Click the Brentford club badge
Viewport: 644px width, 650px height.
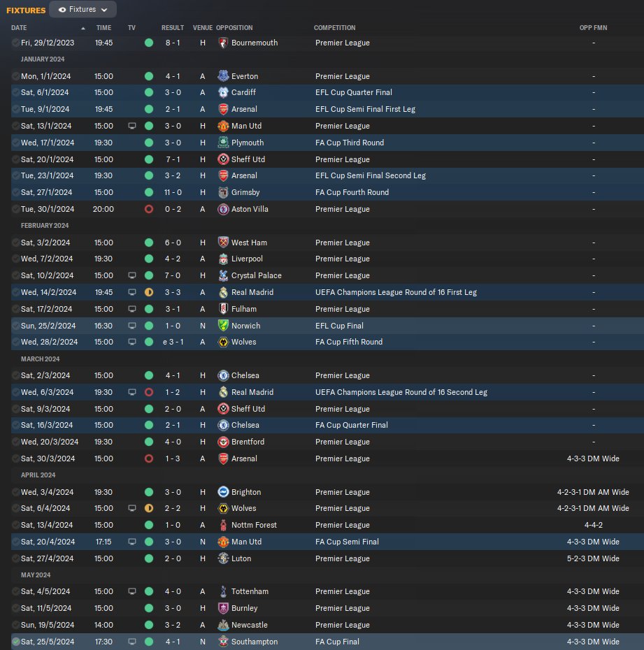pyautogui.click(x=223, y=442)
